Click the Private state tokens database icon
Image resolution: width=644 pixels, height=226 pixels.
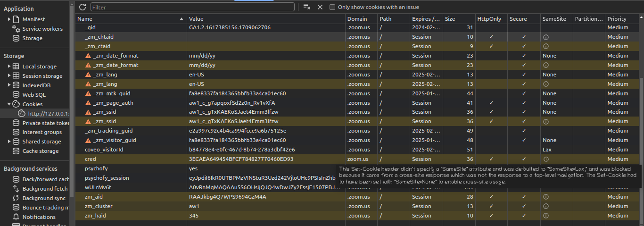16,123
